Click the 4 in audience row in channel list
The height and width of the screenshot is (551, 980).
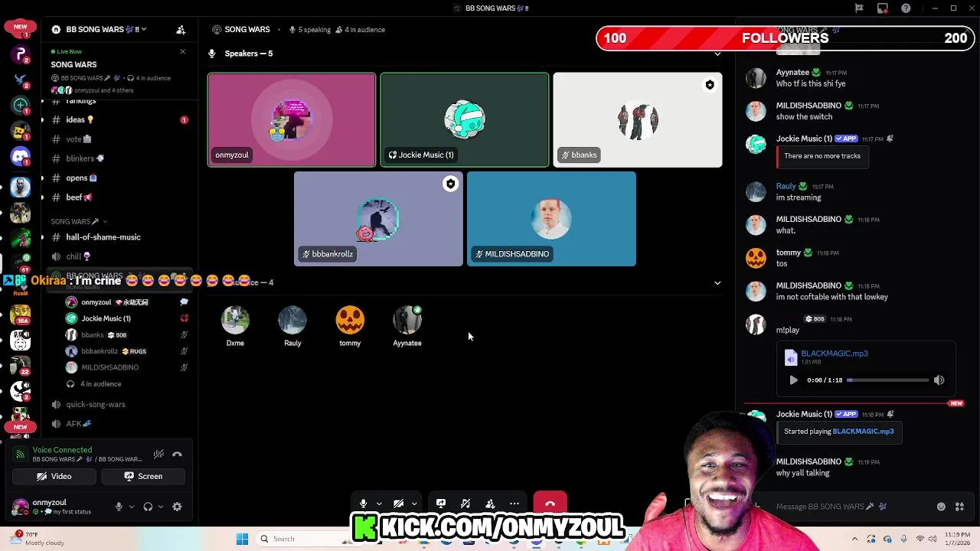tap(100, 384)
